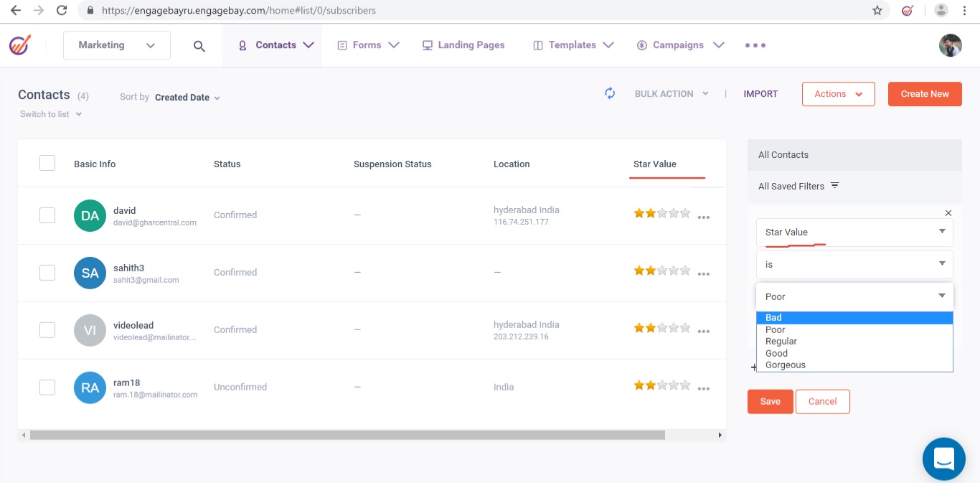Tick the checkbox for sahith3
The image size is (980, 483).
pos(47,273)
